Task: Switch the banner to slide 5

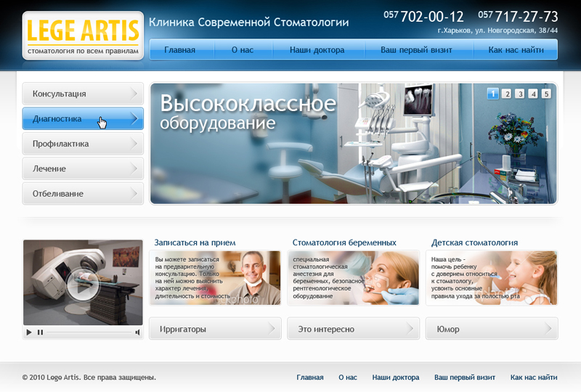Action: pyautogui.click(x=546, y=94)
